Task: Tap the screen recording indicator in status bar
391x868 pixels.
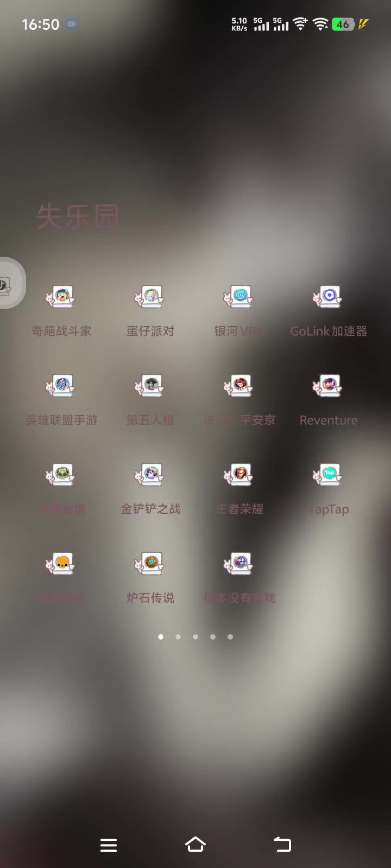Action: (72, 24)
